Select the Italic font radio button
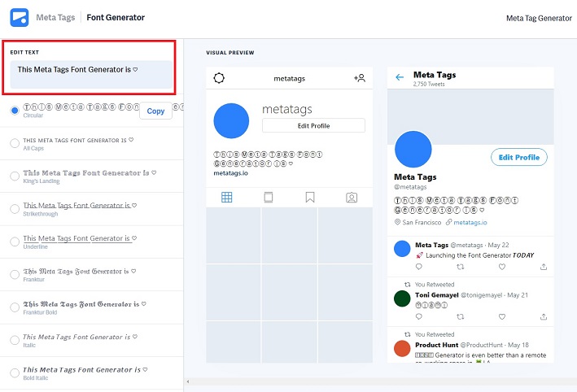Image resolution: width=577 pixels, height=392 pixels. click(15, 340)
